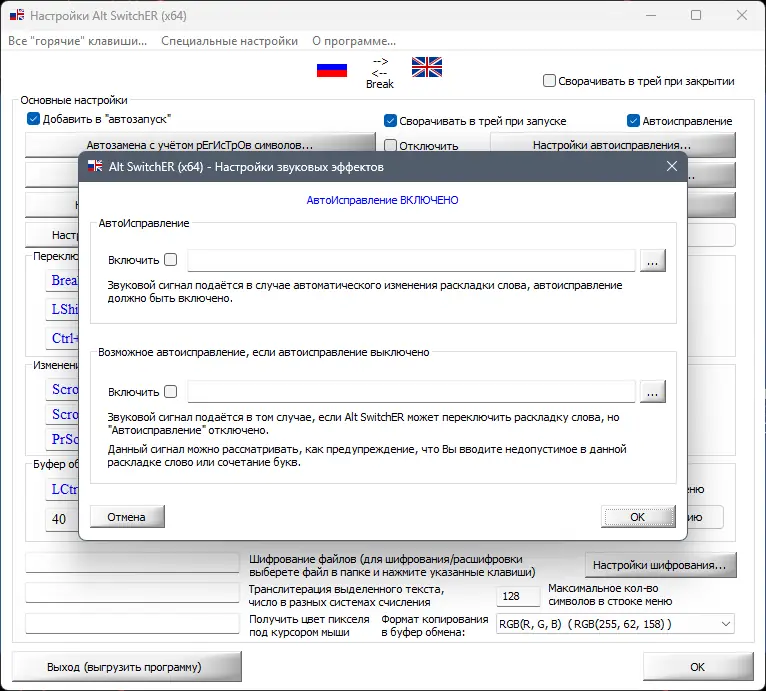Open Специальные настройки menu

(x=230, y=41)
